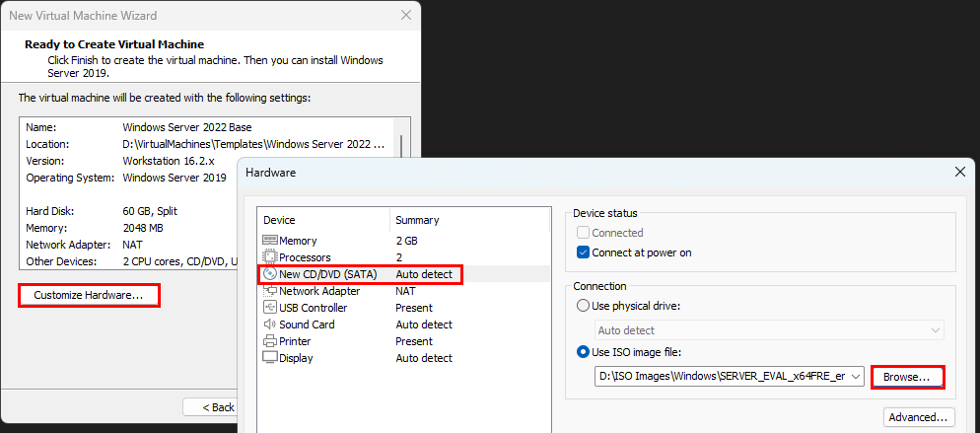Open the Advanced CD/DVD settings
980x433 pixels.
(x=920, y=417)
